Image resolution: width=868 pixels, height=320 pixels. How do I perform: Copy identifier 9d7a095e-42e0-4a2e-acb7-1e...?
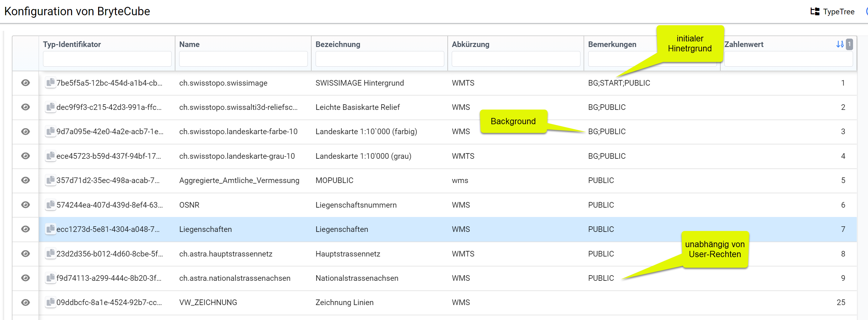tap(50, 131)
